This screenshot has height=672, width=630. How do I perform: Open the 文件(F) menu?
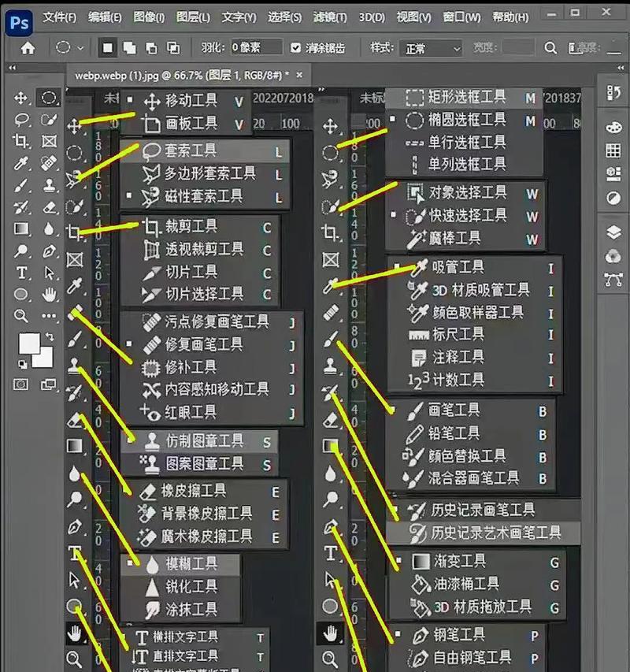point(60,17)
